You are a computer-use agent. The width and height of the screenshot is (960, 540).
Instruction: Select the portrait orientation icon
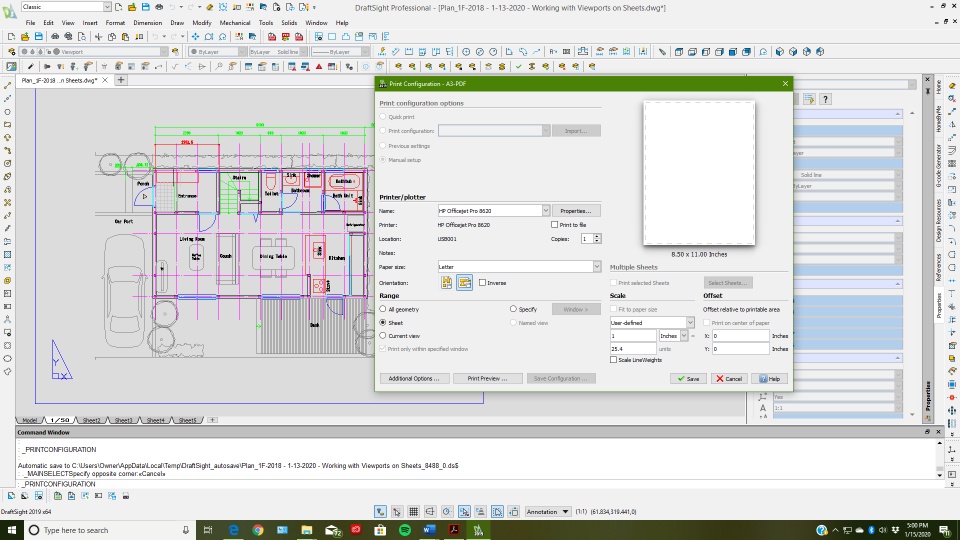(447, 283)
